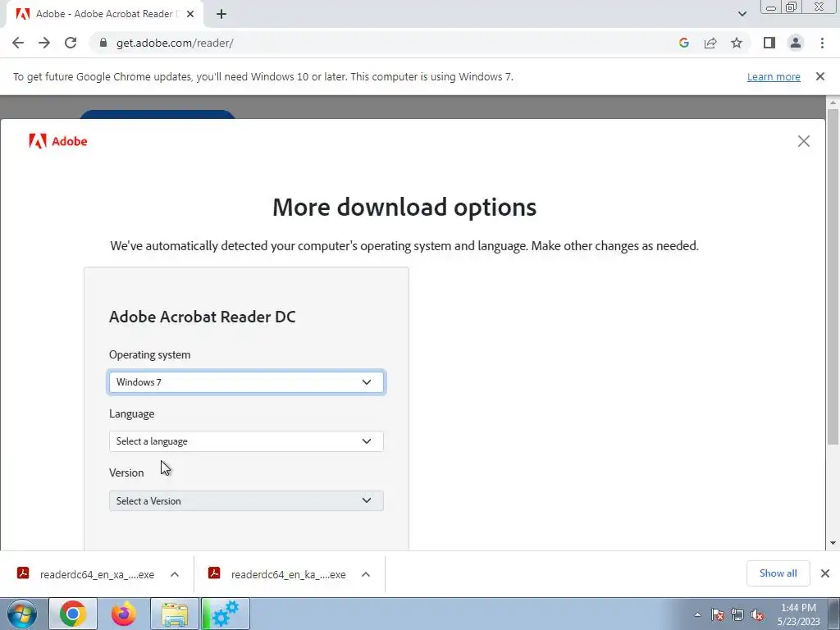Open Chrome three-dot menu
The image size is (840, 630).
(822, 43)
